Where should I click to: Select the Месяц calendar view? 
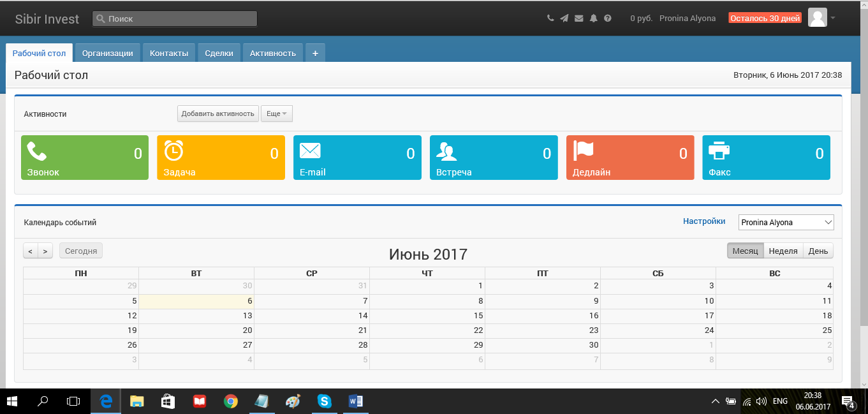pos(745,251)
